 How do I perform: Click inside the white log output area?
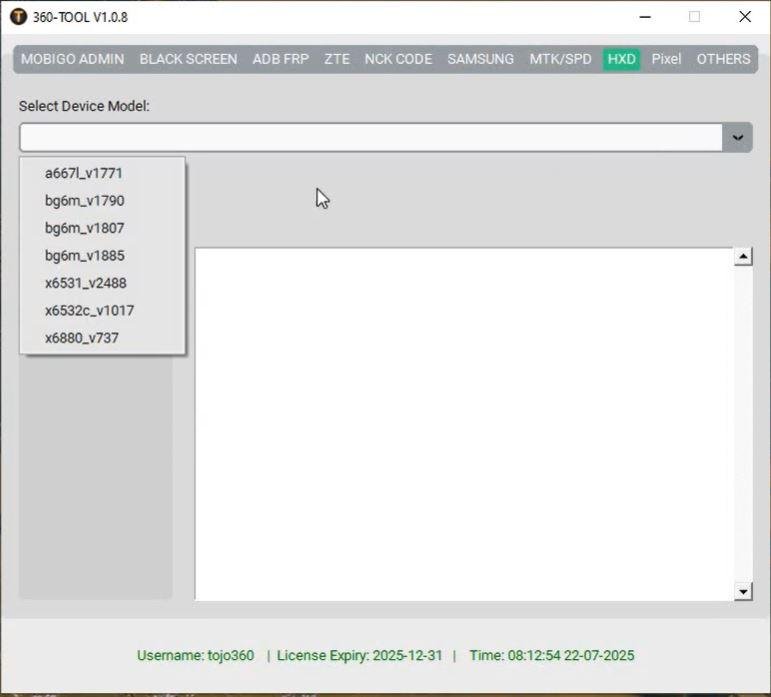pos(464,424)
